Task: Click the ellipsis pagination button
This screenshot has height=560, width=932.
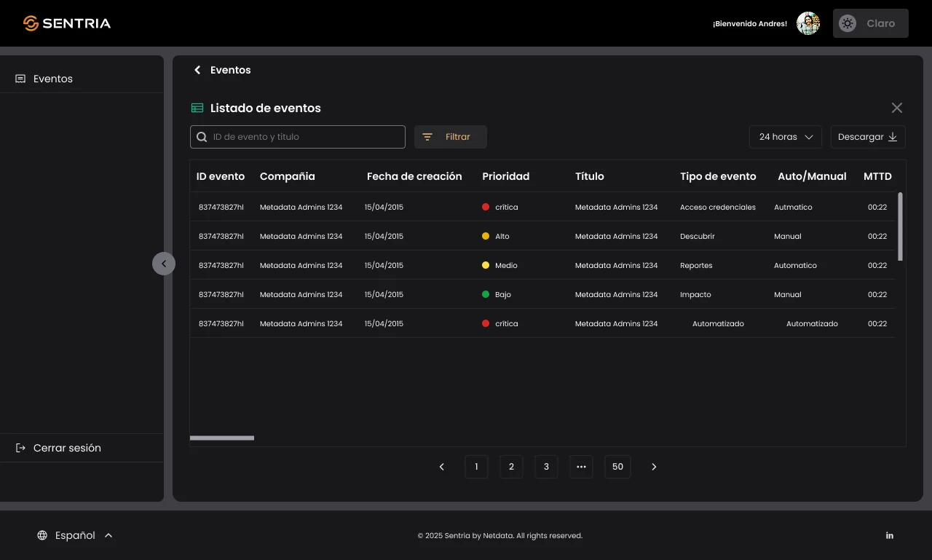Action: [581, 467]
